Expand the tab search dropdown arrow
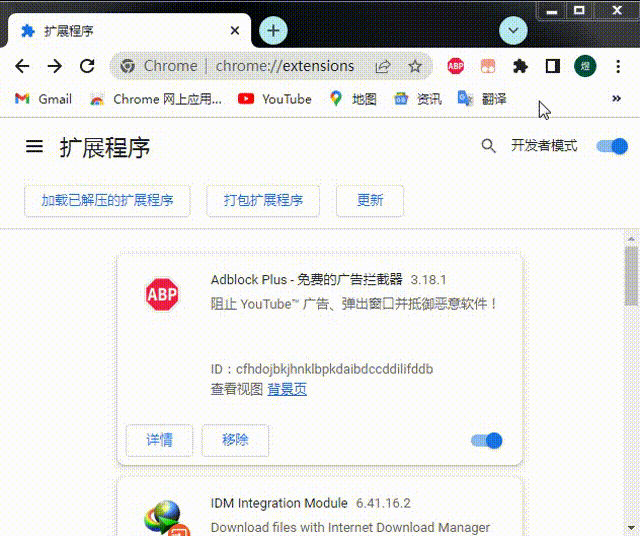 (x=513, y=30)
